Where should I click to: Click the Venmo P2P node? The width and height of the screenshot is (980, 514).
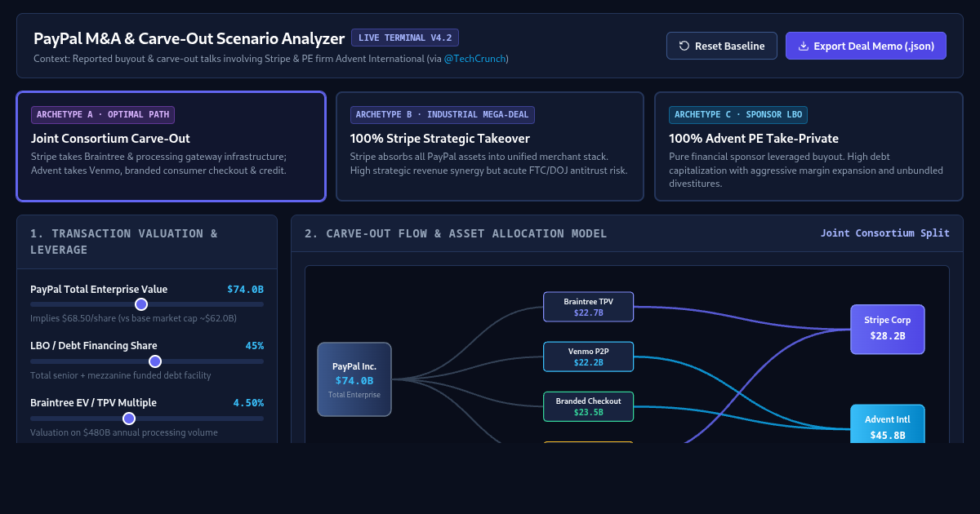[x=588, y=357]
